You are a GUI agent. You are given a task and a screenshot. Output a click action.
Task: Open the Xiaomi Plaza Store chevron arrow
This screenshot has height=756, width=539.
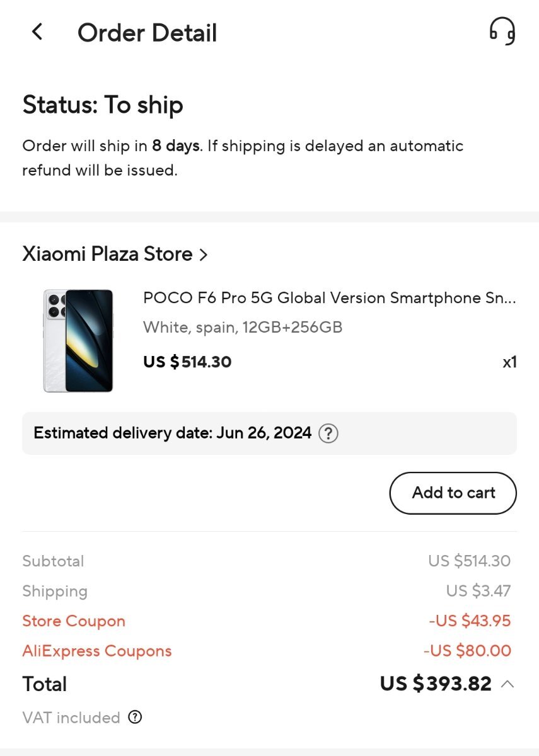202,255
